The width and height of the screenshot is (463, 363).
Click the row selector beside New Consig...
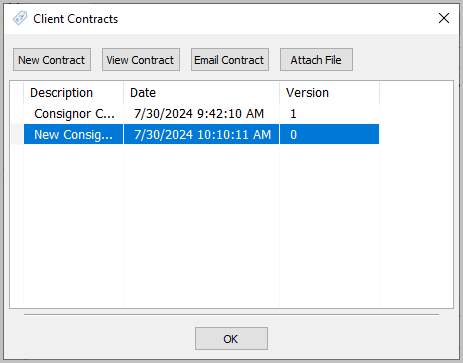click(17, 134)
